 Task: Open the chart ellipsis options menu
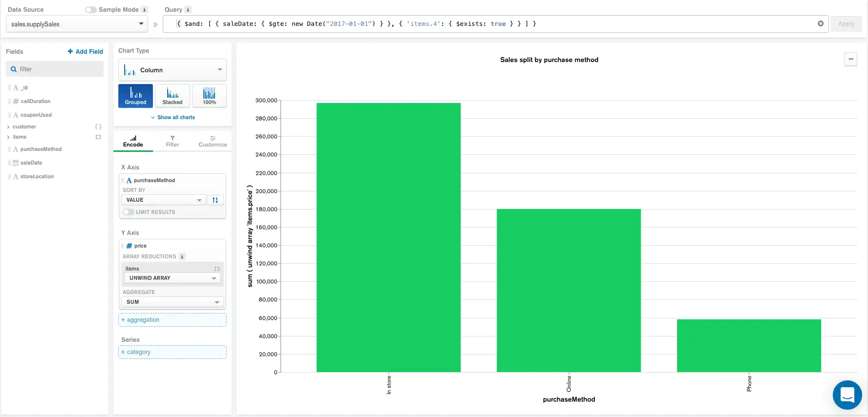point(850,59)
